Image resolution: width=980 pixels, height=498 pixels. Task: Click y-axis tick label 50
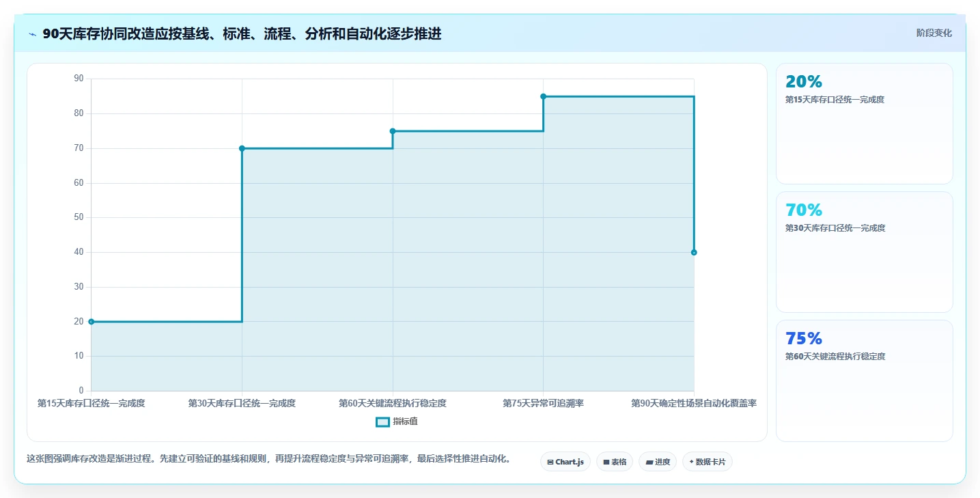tap(79, 217)
